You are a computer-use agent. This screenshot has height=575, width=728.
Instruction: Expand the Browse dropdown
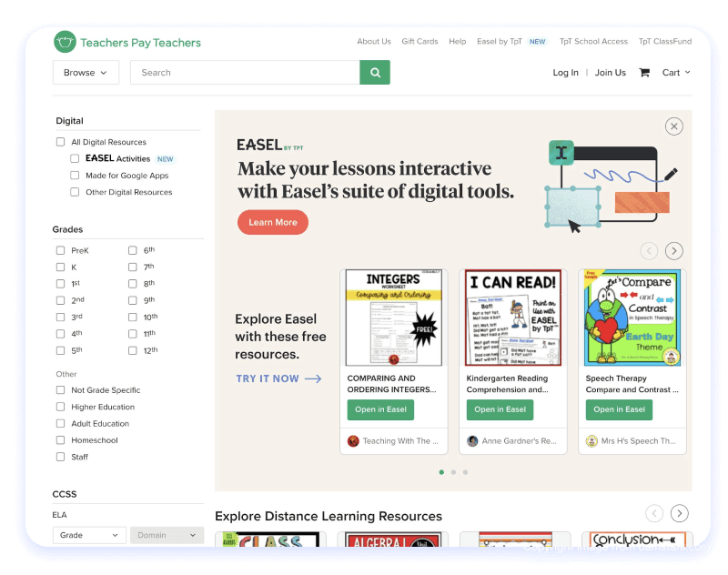(x=86, y=73)
